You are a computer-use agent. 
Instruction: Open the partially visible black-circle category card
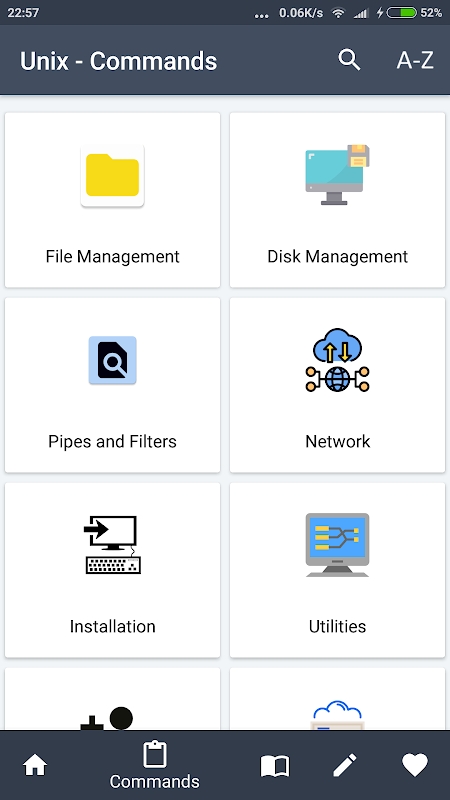[112, 699]
